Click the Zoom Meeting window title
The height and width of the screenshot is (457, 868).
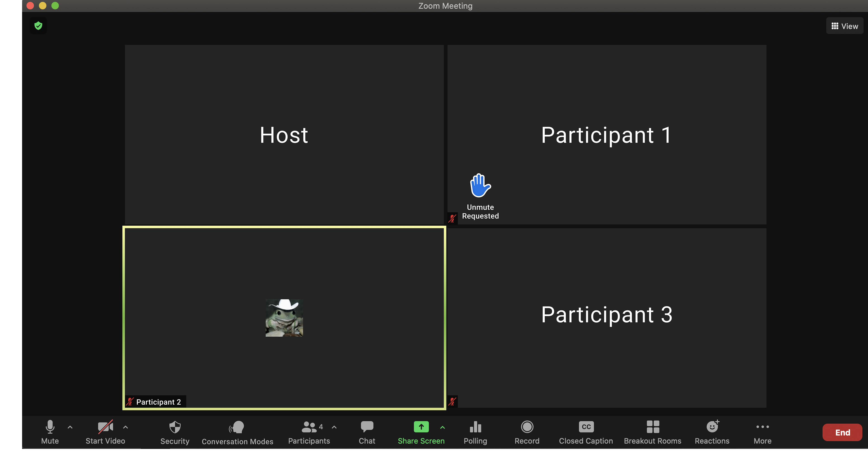pyautogui.click(x=445, y=6)
